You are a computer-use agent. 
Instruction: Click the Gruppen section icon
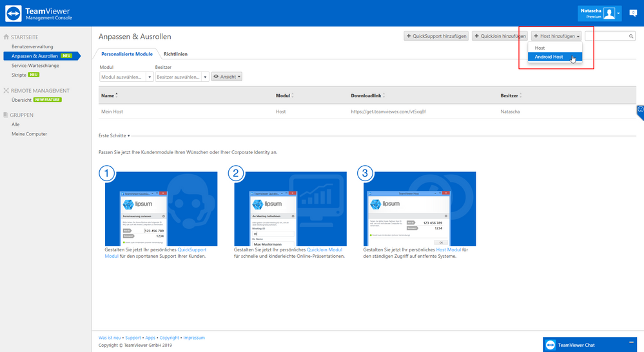click(x=6, y=115)
